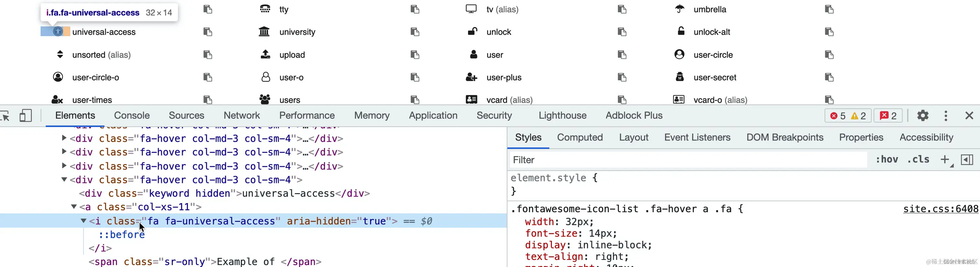This screenshot has height=267, width=980.
Task: Click the tty teletype icon
Action: tap(265, 9)
